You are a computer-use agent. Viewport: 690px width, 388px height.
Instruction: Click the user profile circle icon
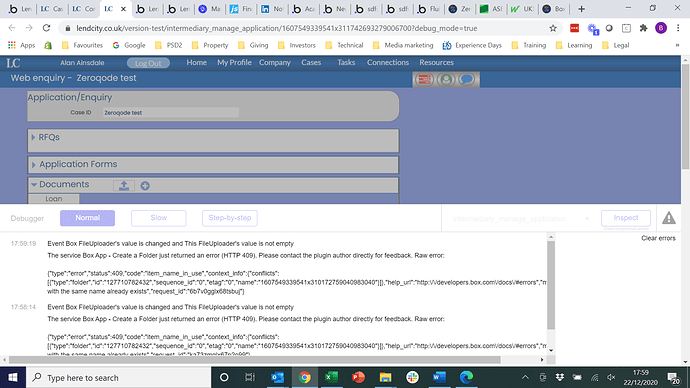click(x=446, y=80)
